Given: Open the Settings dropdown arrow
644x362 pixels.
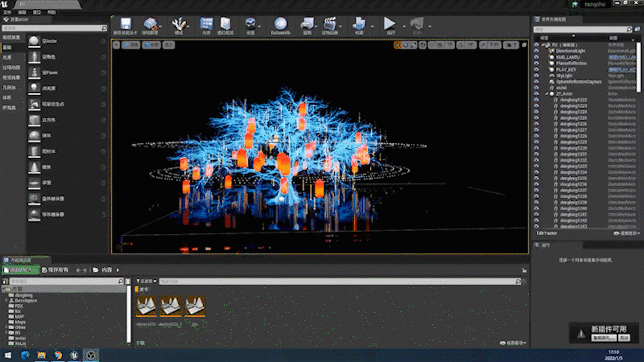Looking at the screenshot, I should 260,26.
